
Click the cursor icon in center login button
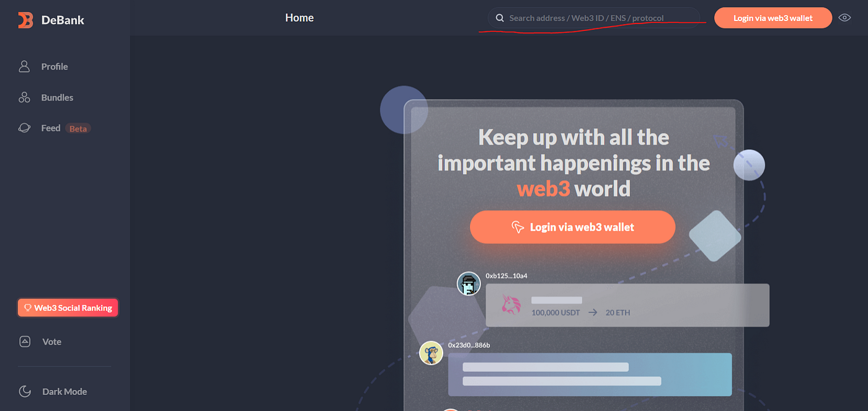[518, 228]
